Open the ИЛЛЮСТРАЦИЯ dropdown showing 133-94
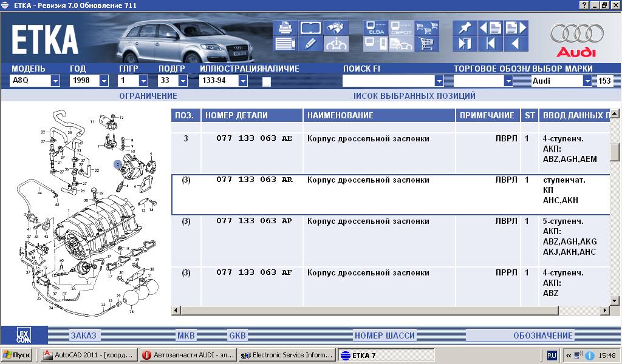The image size is (622, 364). pyautogui.click(x=243, y=81)
